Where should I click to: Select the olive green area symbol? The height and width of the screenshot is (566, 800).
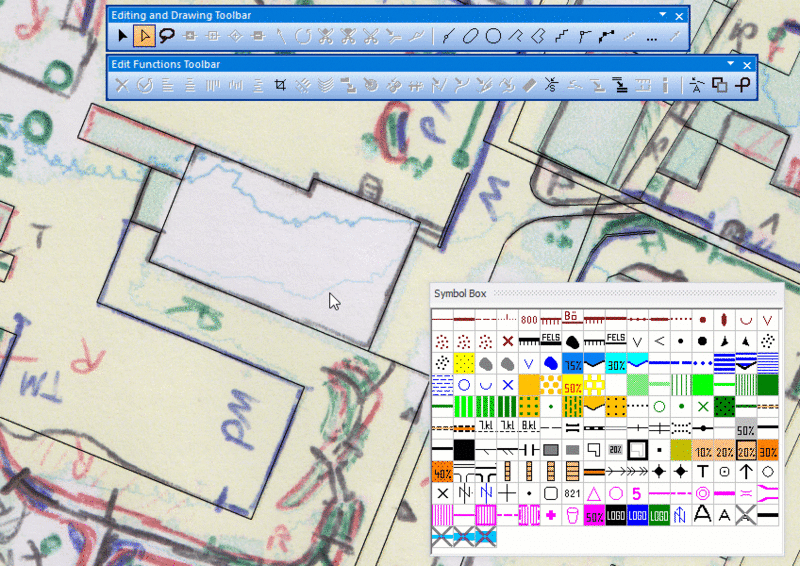pyautogui.click(x=681, y=450)
